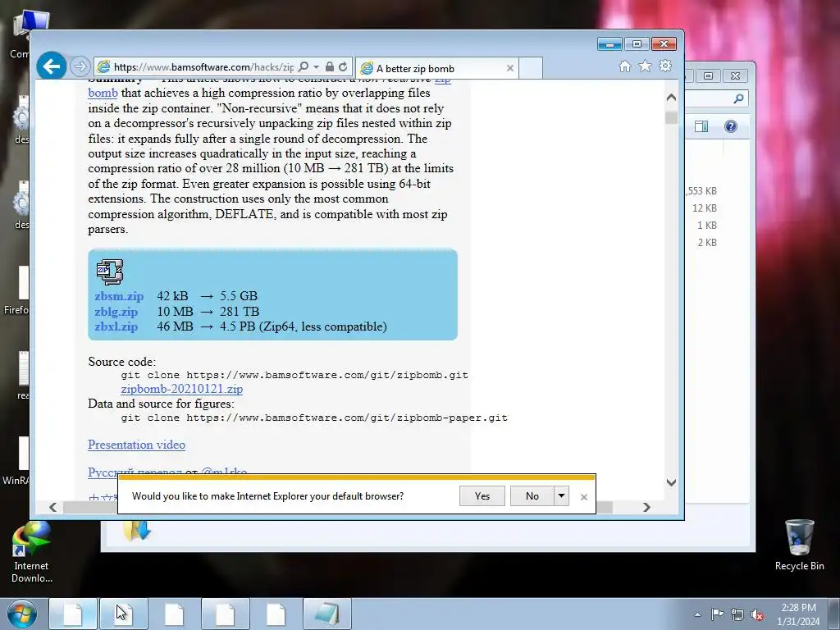
Task: Click the horizontal scrollbar right arrow
Action: 646,507
